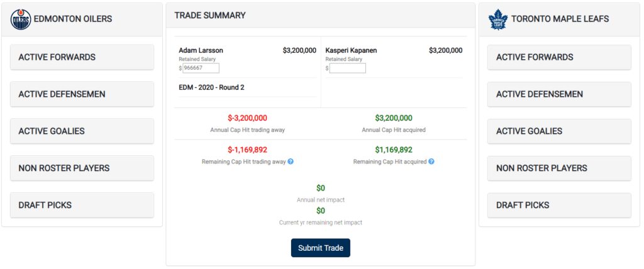
Task: Click Kasperi Kapanen retained salary input
Action: click(x=347, y=68)
